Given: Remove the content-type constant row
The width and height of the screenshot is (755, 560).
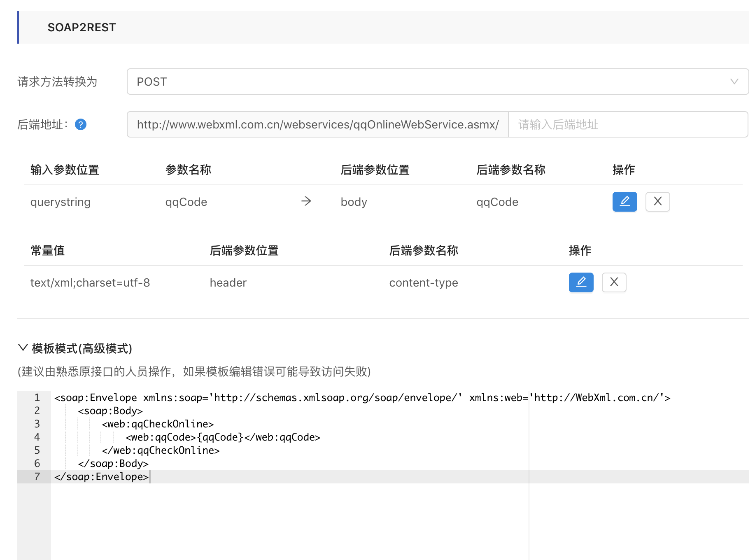Looking at the screenshot, I should [x=614, y=282].
